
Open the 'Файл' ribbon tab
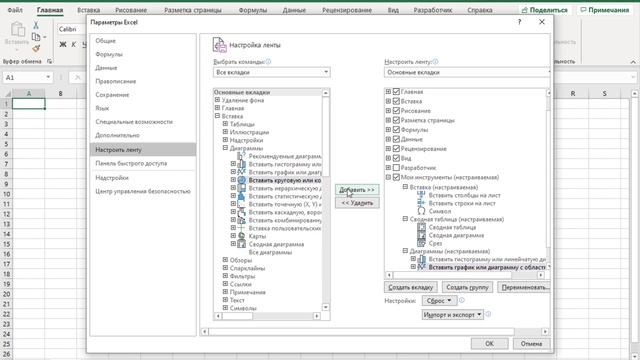(15, 10)
